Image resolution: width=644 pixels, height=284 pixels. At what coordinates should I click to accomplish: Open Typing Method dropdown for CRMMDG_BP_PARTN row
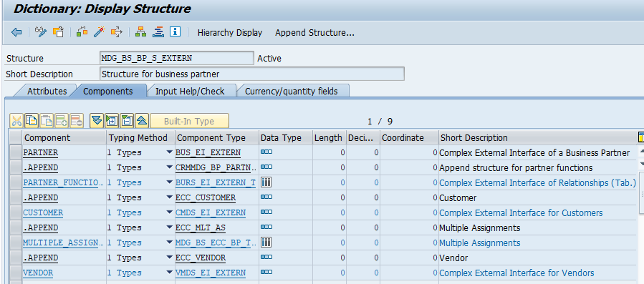[169, 167]
